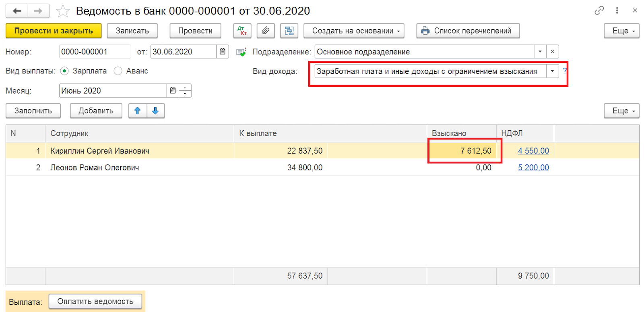The width and height of the screenshot is (644, 312).
Task: Open the top Еще menu
Action: click(x=621, y=31)
